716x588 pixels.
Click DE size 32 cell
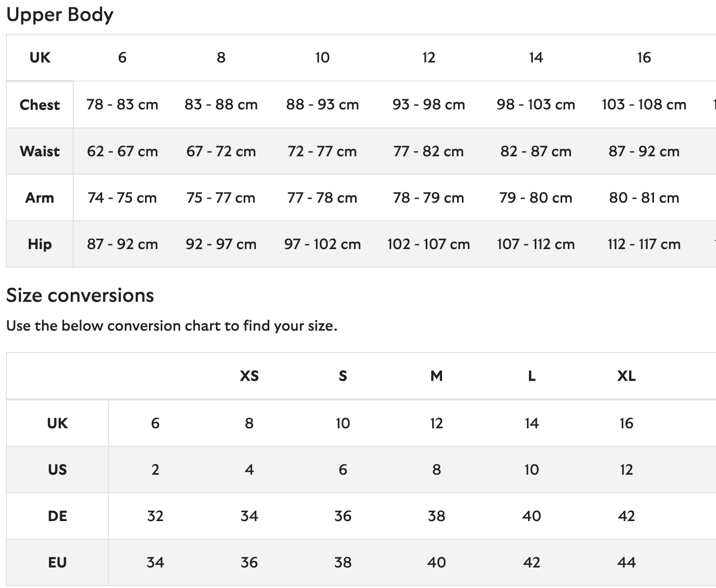pyautogui.click(x=155, y=516)
